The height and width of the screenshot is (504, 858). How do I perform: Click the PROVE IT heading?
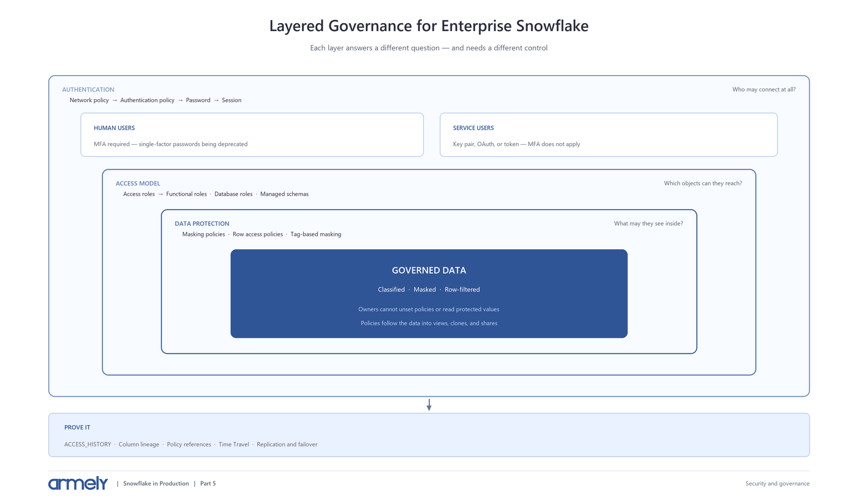(77, 427)
